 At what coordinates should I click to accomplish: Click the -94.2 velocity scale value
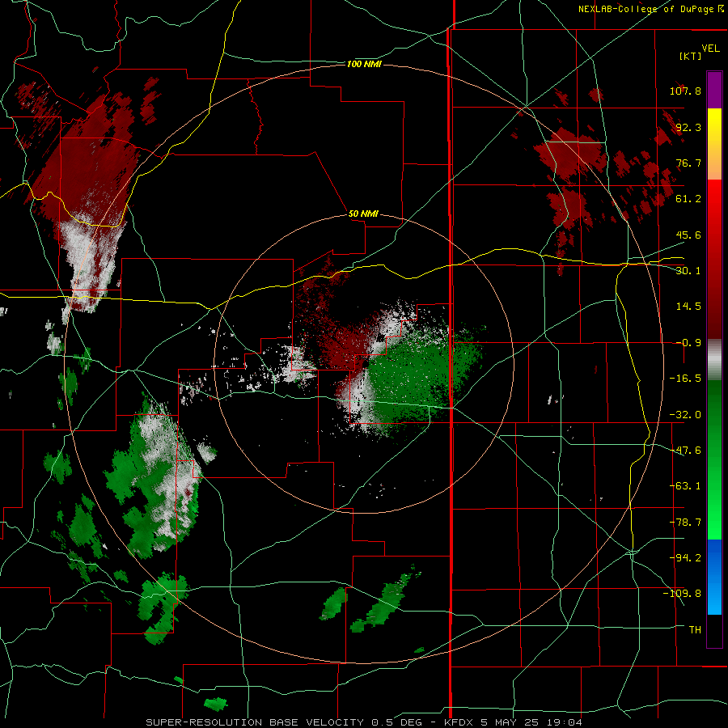pyautogui.click(x=685, y=558)
